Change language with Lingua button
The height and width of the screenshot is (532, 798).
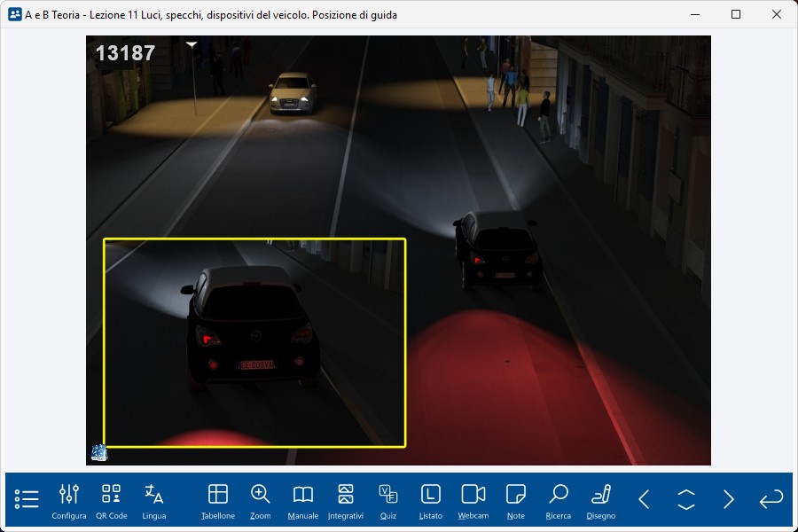pyautogui.click(x=154, y=501)
